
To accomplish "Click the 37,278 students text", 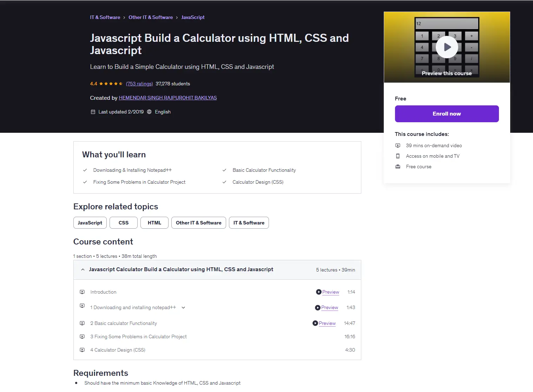I will pyautogui.click(x=173, y=84).
